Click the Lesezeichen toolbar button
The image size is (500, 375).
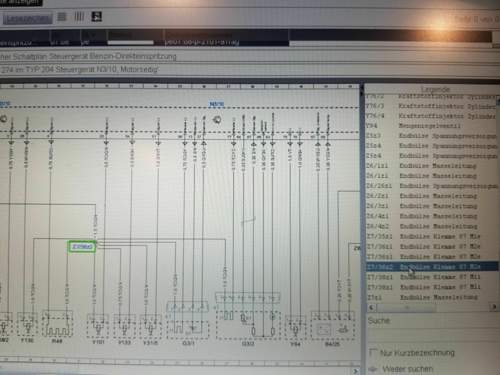point(27,18)
